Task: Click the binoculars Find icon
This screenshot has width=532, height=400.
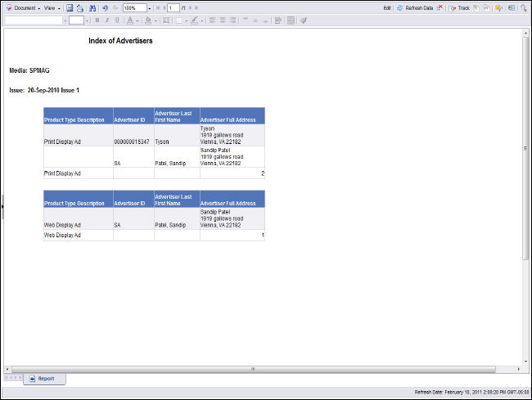Action: tap(92, 7)
